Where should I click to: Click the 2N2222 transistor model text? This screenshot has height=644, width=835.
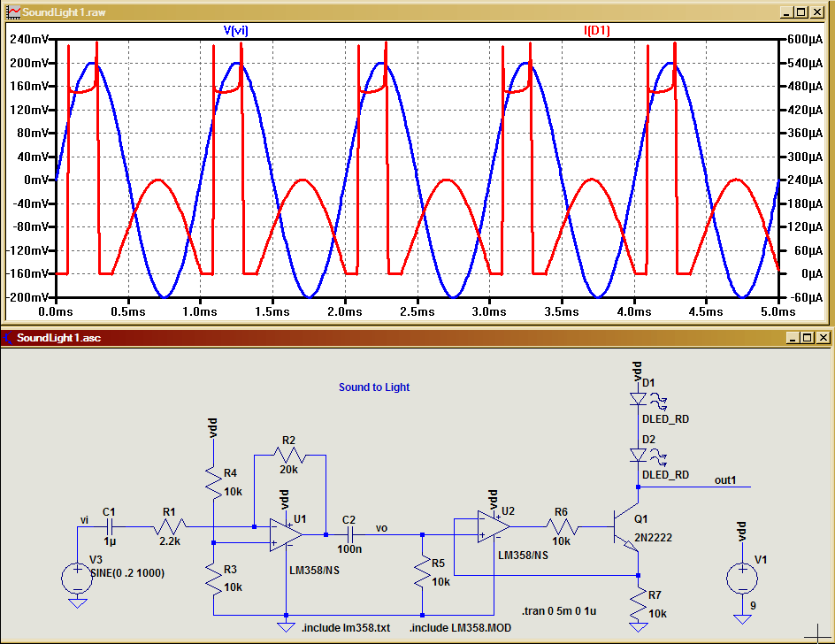point(653,538)
